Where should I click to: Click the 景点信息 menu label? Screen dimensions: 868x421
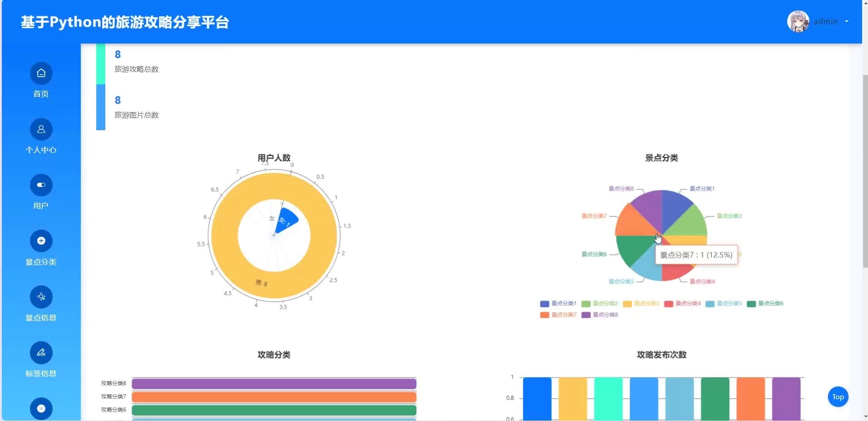coord(41,318)
